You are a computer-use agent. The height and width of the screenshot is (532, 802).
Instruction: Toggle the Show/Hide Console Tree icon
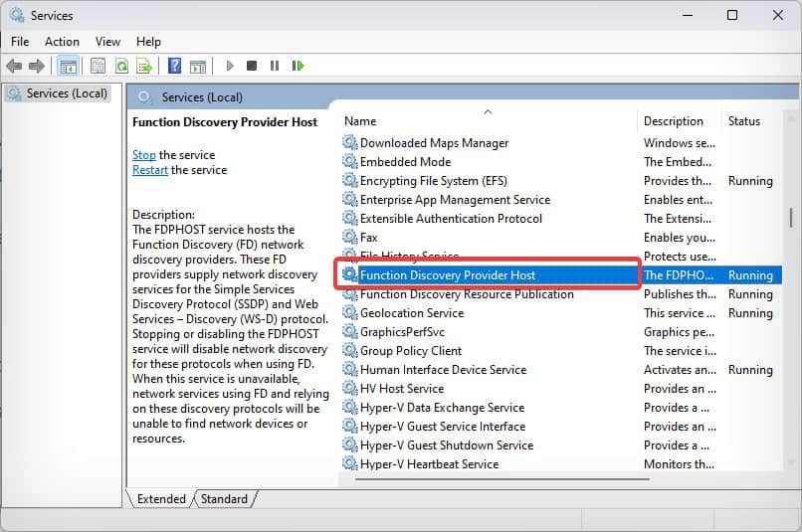coord(68,66)
